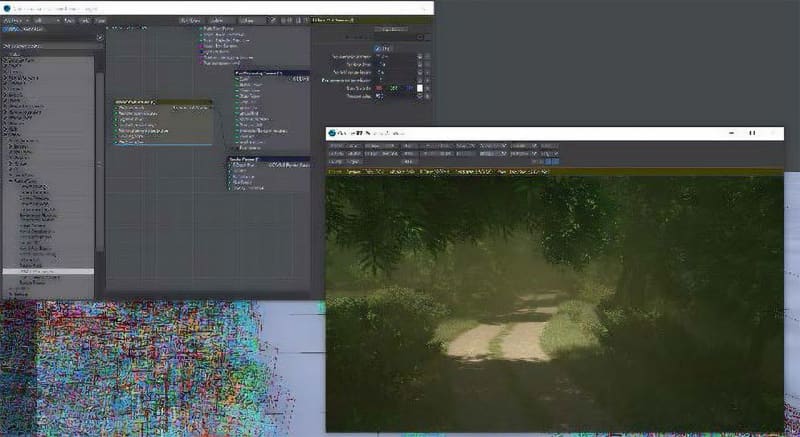Open the dropdown arrow beside node search field
Screen dimensions: 800x437
98,37
